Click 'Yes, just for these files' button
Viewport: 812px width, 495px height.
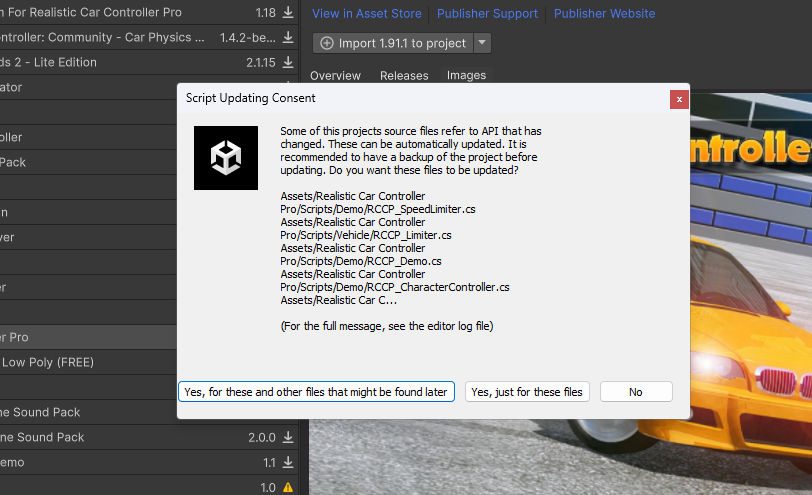[x=527, y=392]
